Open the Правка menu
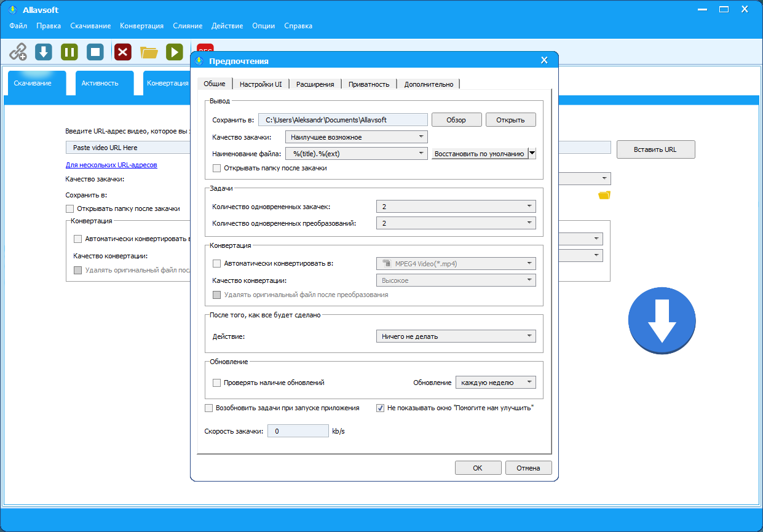763x532 pixels. 49,26
